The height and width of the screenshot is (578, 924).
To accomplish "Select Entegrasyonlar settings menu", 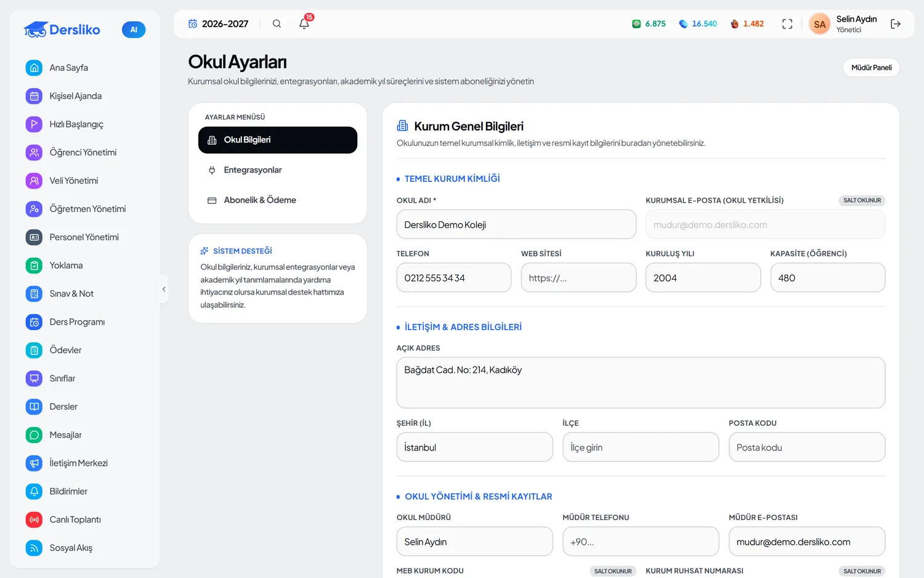I will (x=278, y=170).
